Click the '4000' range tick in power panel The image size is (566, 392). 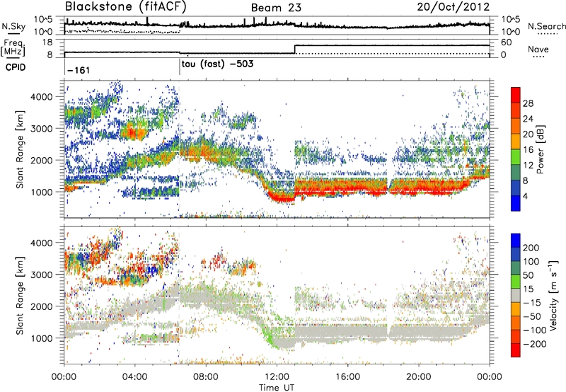41,97
